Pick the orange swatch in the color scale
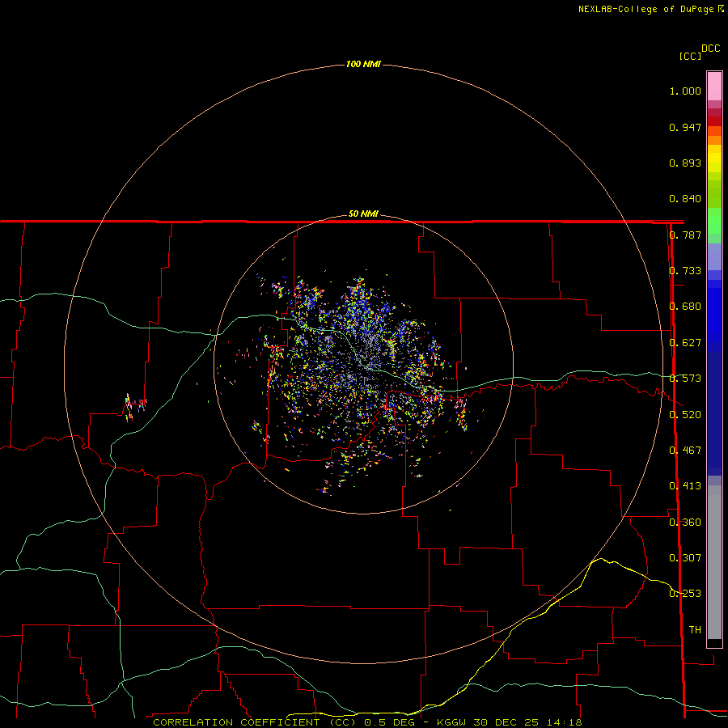The width and height of the screenshot is (728, 728). [714, 140]
